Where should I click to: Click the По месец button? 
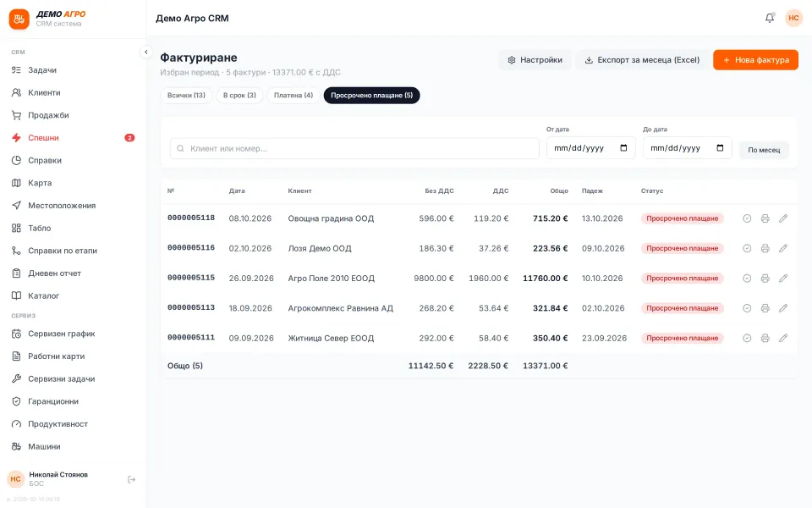(x=764, y=150)
